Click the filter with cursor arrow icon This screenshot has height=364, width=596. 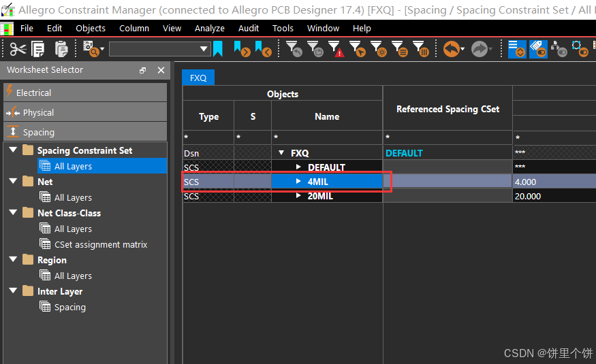coord(358,49)
